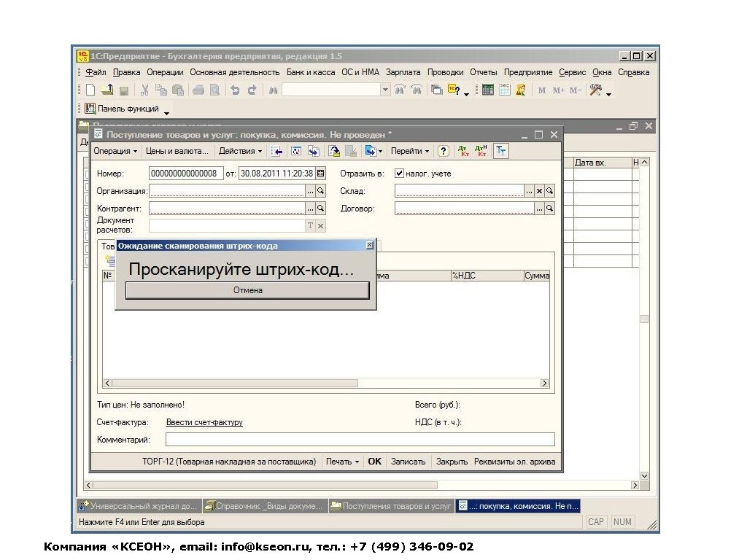Clear the Склад field with X button

539,191
